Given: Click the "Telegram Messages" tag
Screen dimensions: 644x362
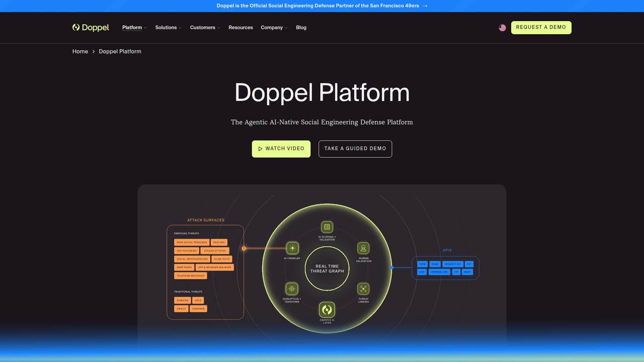Looking at the screenshot, I should pyautogui.click(x=191, y=276).
